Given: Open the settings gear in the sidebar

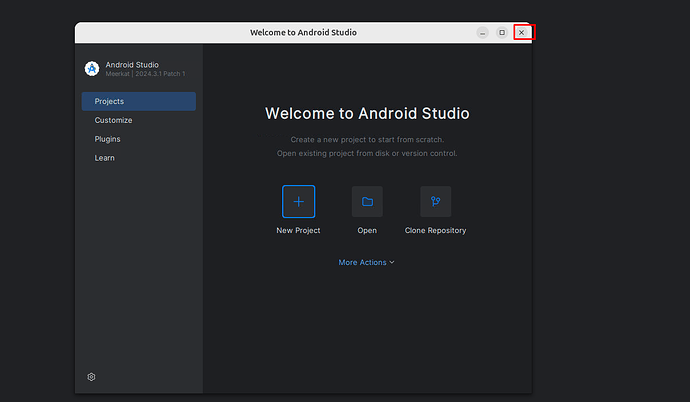Looking at the screenshot, I should (91, 377).
